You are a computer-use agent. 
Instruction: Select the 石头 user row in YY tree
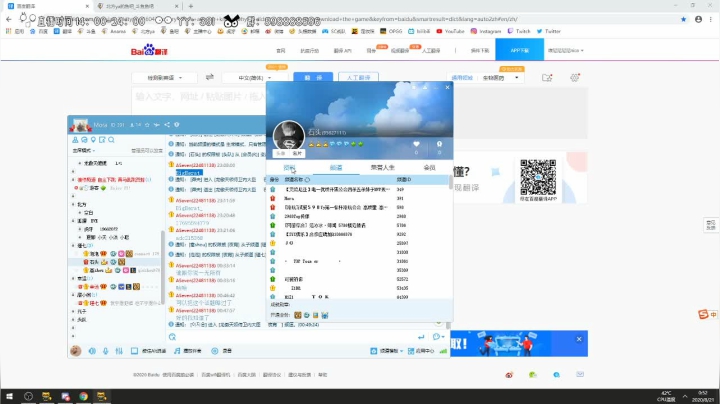tap(115, 262)
